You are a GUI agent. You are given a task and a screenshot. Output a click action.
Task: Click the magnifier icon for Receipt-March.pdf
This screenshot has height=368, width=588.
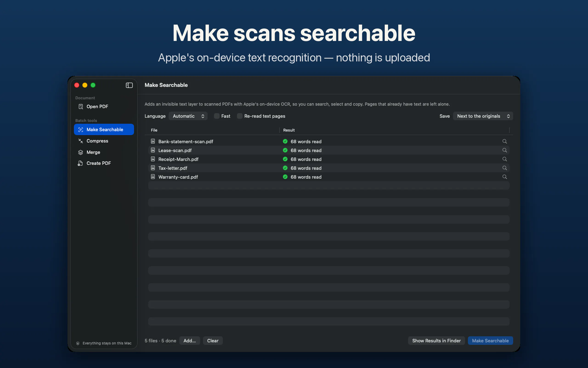(504, 159)
